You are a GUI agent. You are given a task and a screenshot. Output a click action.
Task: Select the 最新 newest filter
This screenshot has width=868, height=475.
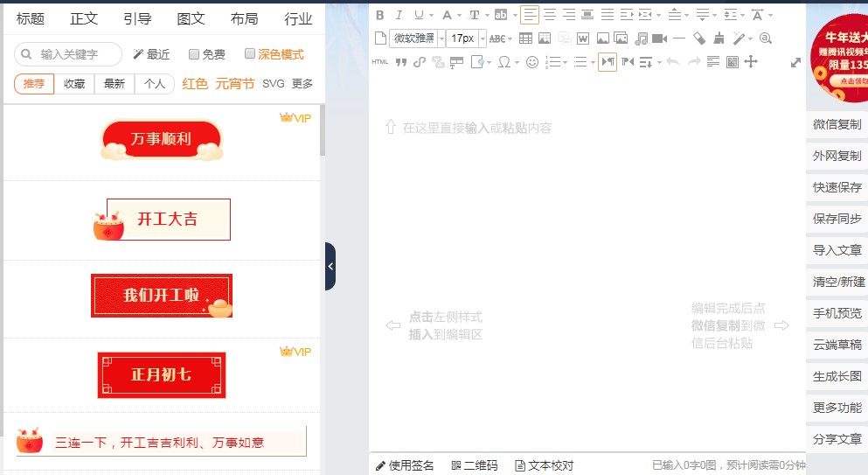coord(114,84)
